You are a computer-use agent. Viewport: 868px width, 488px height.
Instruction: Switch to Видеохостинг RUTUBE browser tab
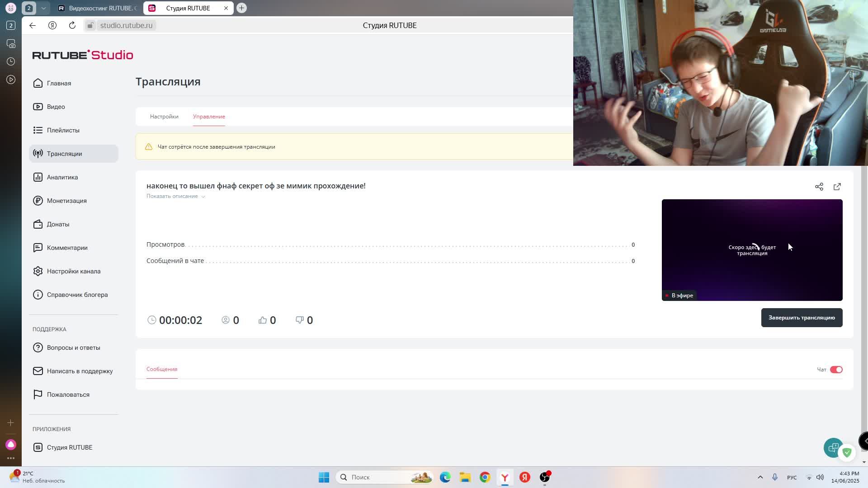pos(98,8)
